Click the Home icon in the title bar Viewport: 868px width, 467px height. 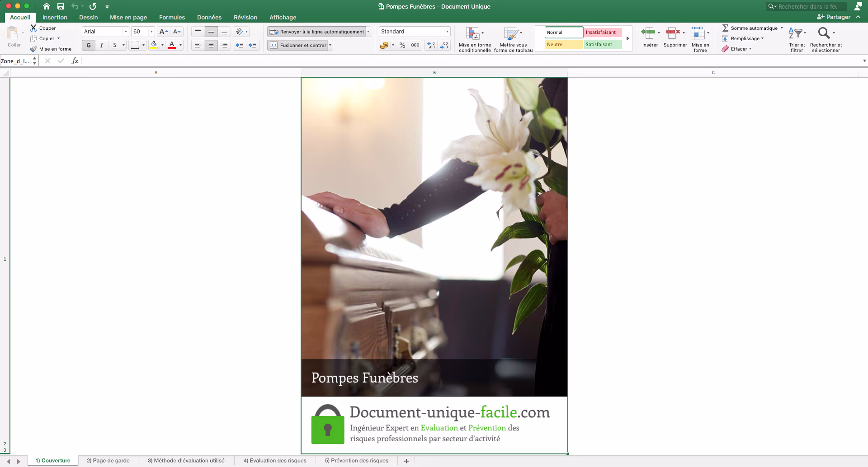pyautogui.click(x=47, y=6)
